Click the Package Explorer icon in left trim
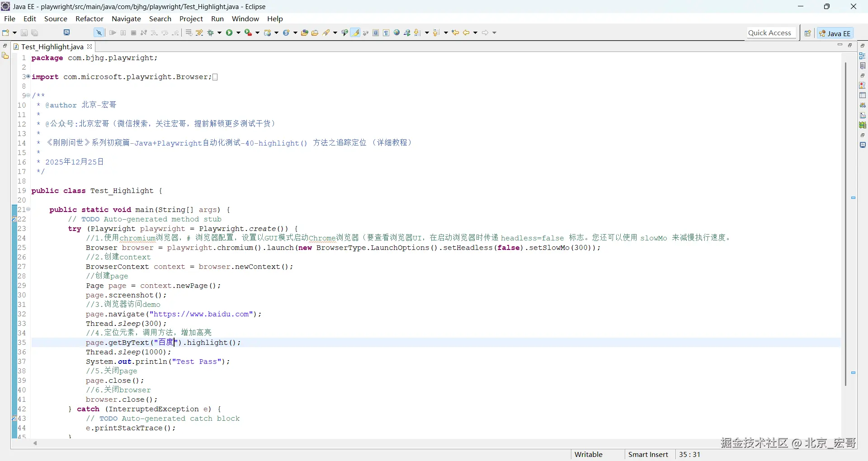The height and width of the screenshot is (461, 868). [x=5, y=56]
